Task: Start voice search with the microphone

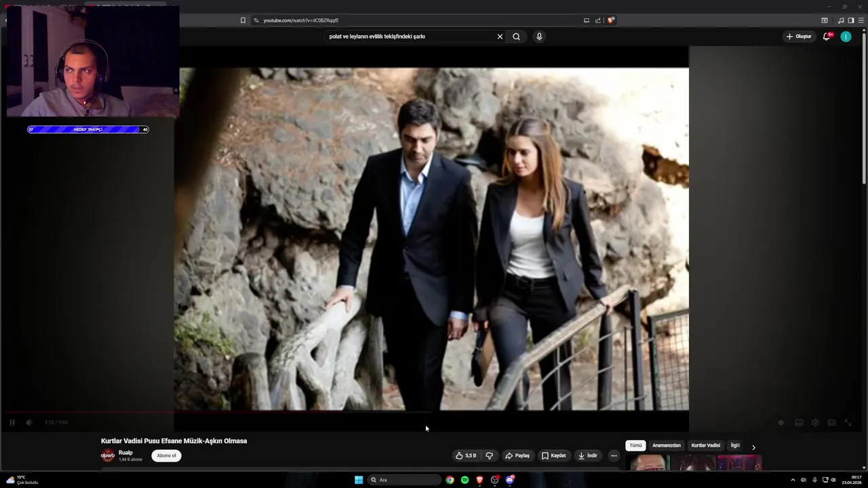Action: point(539,37)
